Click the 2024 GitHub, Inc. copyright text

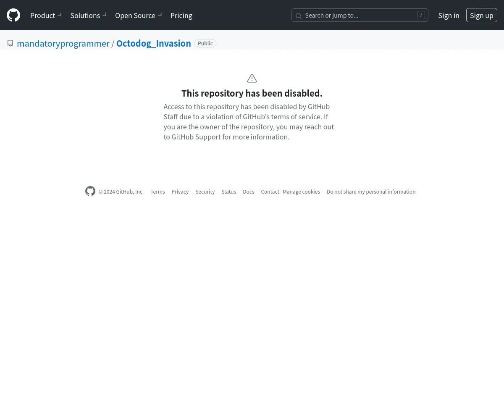tap(121, 192)
